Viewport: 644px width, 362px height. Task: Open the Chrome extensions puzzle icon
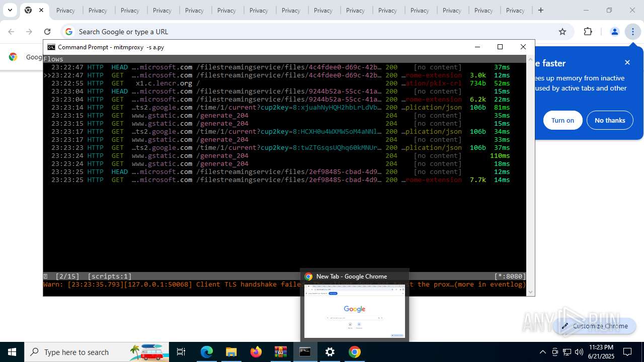point(588,32)
